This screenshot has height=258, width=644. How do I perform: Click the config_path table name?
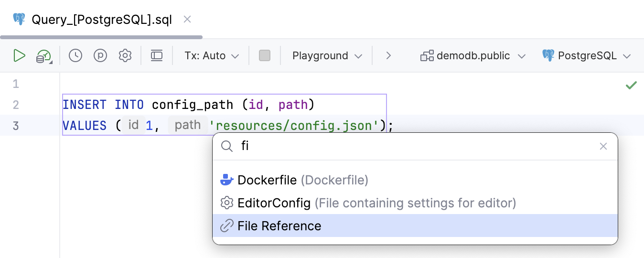point(193,105)
